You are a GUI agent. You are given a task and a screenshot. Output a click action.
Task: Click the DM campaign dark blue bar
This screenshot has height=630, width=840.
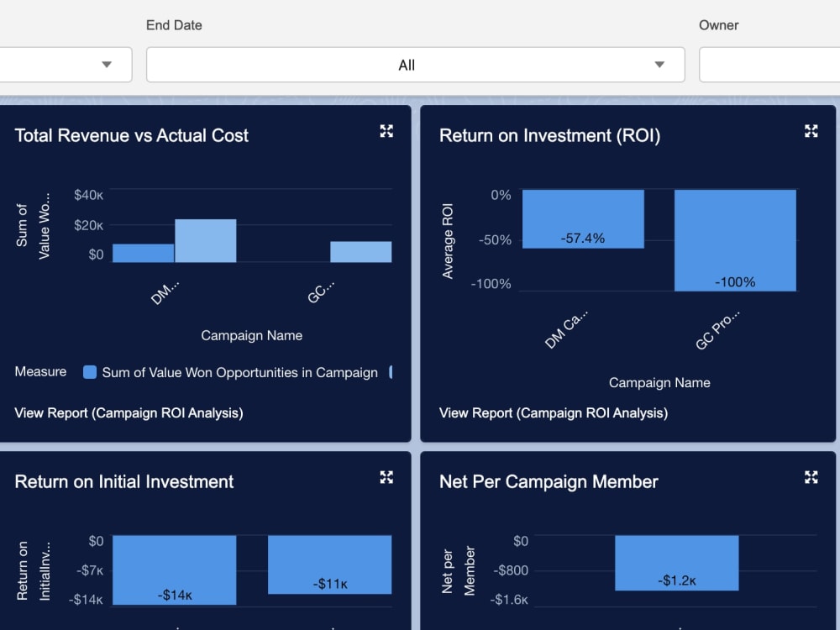[143, 254]
